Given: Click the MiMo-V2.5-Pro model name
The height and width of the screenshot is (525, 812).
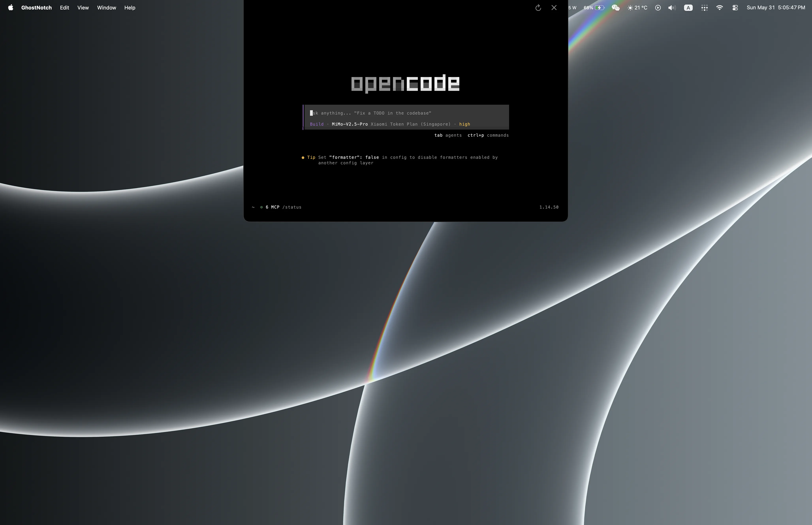Looking at the screenshot, I should pyautogui.click(x=350, y=124).
